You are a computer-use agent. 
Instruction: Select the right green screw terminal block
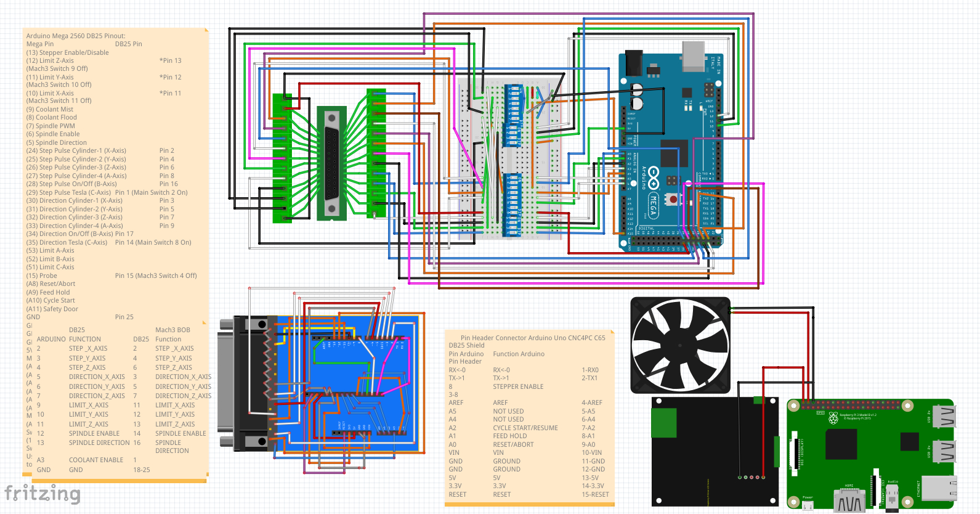click(x=376, y=153)
